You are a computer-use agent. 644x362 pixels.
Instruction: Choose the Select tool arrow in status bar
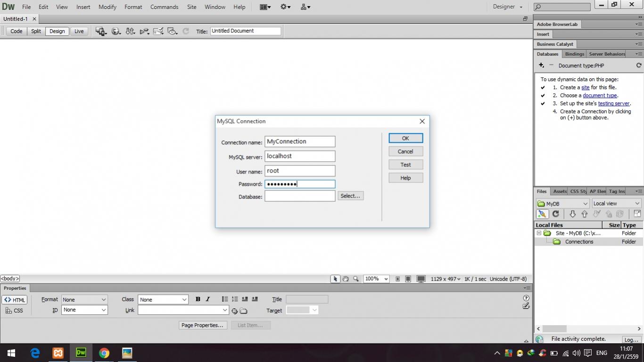click(x=335, y=279)
